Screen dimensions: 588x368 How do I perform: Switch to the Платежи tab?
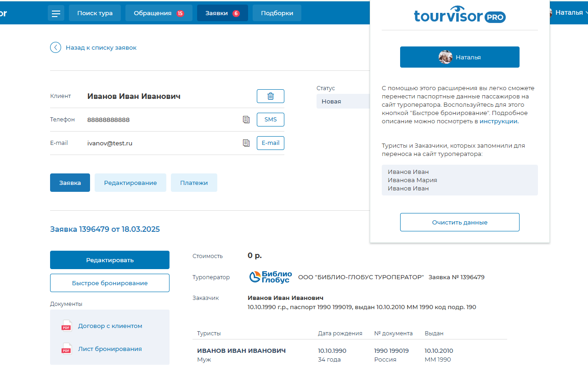point(194,183)
